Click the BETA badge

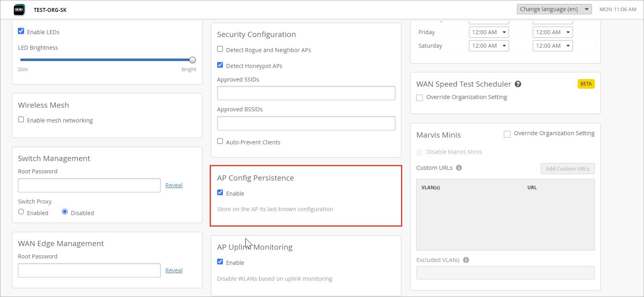(x=586, y=84)
